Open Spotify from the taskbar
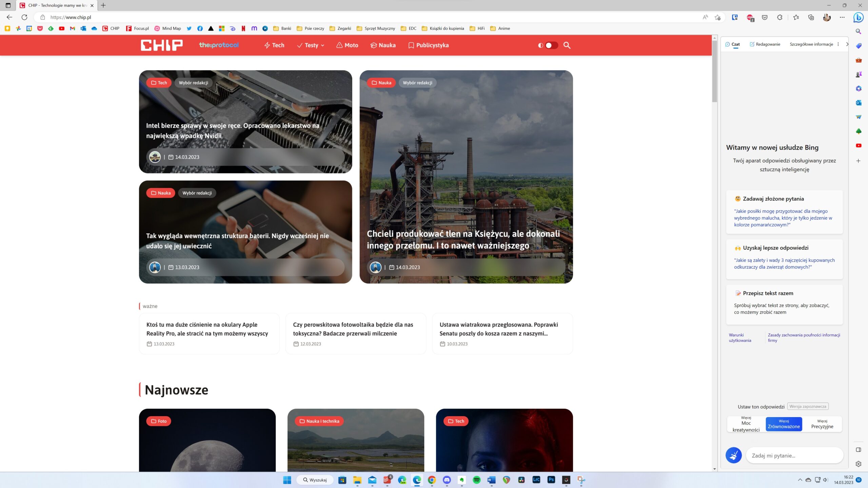Image resolution: width=868 pixels, height=488 pixels. click(x=476, y=480)
